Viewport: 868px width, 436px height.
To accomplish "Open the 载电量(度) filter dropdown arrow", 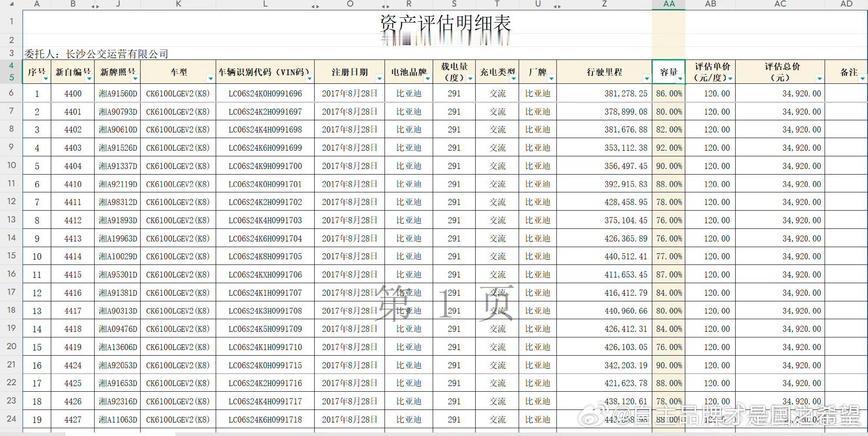I will coord(470,79).
